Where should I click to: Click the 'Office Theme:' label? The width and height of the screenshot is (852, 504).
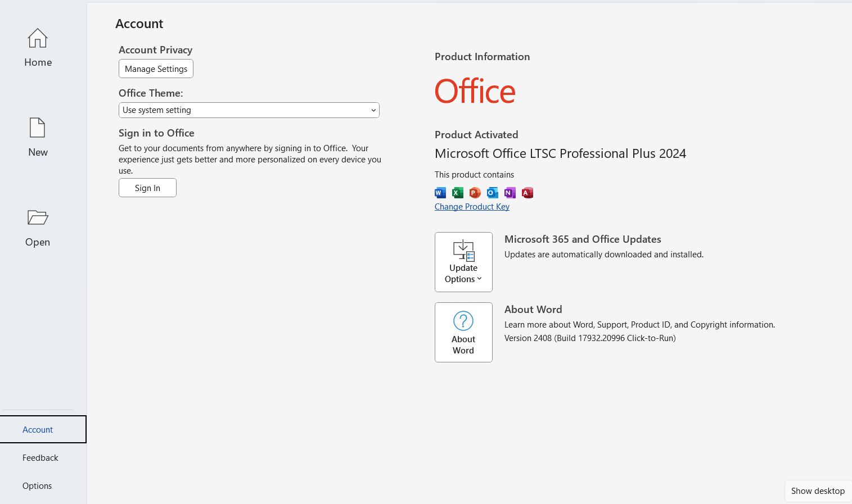[151, 93]
